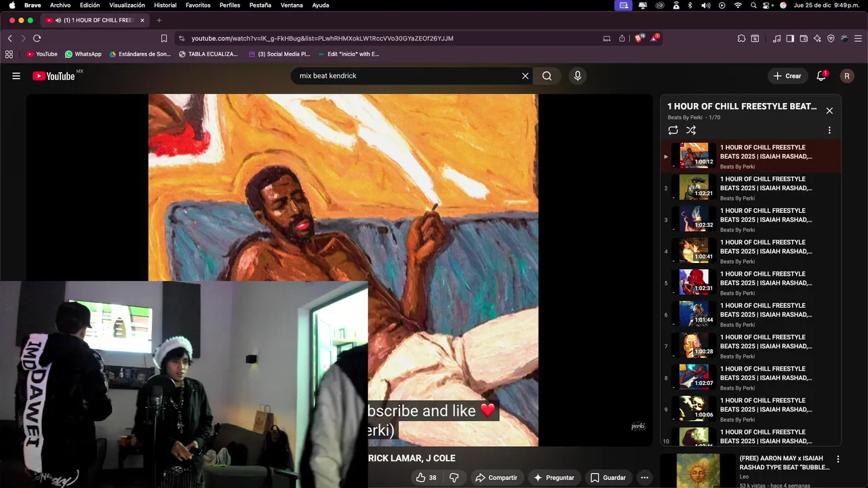Open the Edición menu
868x488 pixels.
coord(90,5)
